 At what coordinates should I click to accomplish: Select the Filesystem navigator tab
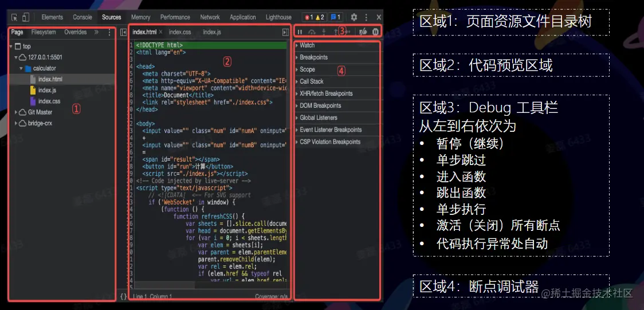pyautogui.click(x=44, y=32)
